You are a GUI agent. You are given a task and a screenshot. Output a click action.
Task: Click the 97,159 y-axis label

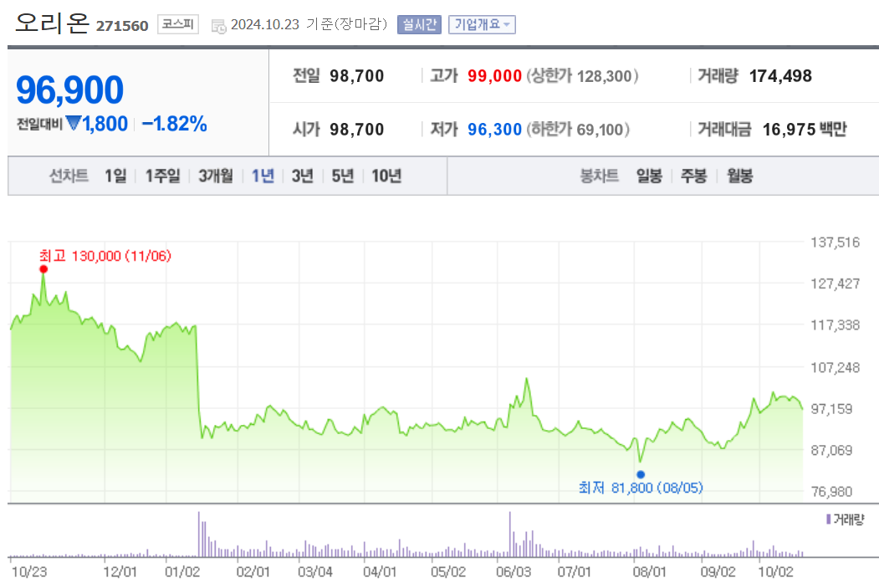[x=832, y=409]
